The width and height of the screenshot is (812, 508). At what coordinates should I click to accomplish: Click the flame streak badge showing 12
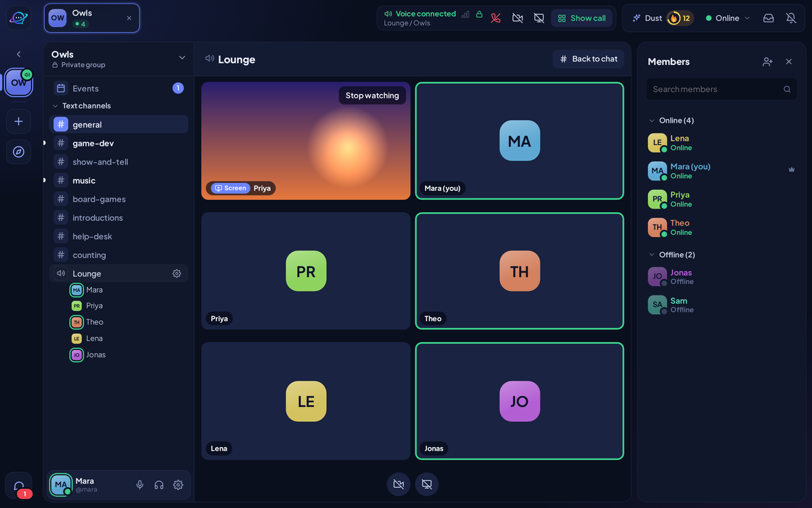coord(680,18)
